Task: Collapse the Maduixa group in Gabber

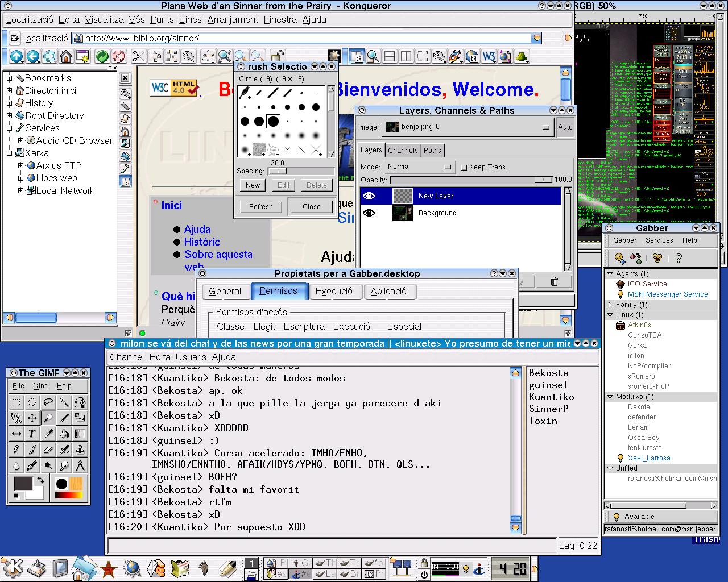Action: click(610, 397)
